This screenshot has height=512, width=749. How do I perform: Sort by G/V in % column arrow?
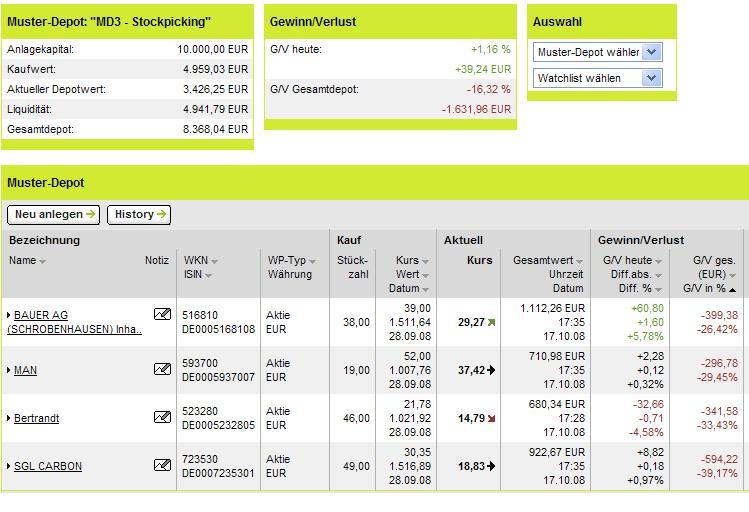731,290
